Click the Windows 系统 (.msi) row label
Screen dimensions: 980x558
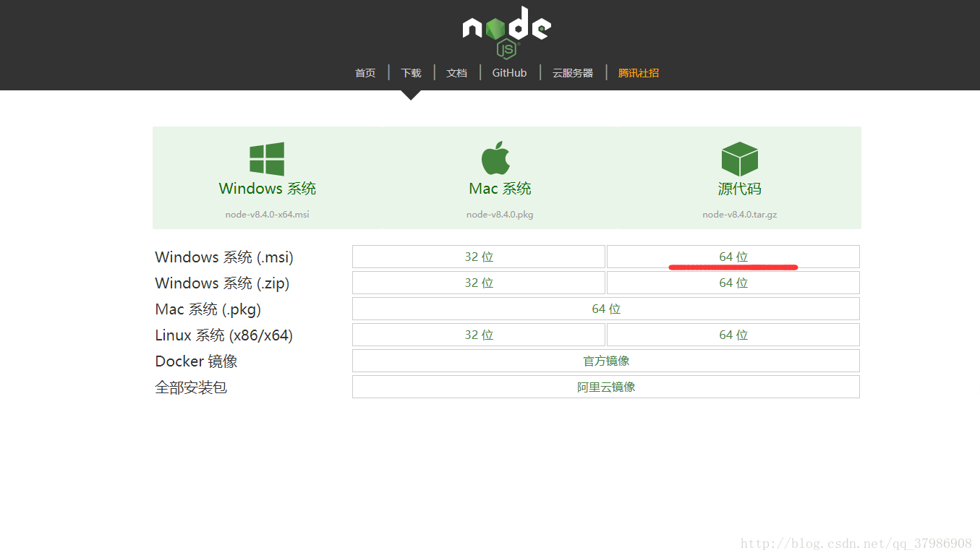tap(224, 257)
